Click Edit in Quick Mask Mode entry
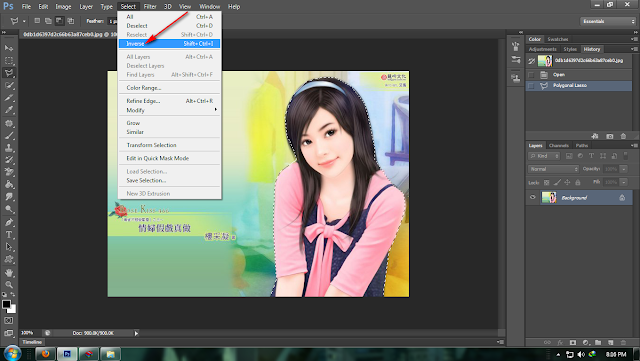 (x=169, y=158)
